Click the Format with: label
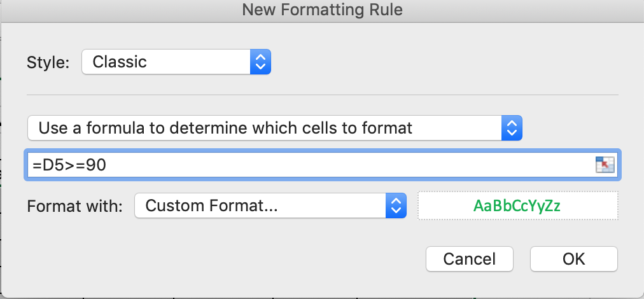The height and width of the screenshot is (299, 644). click(74, 206)
